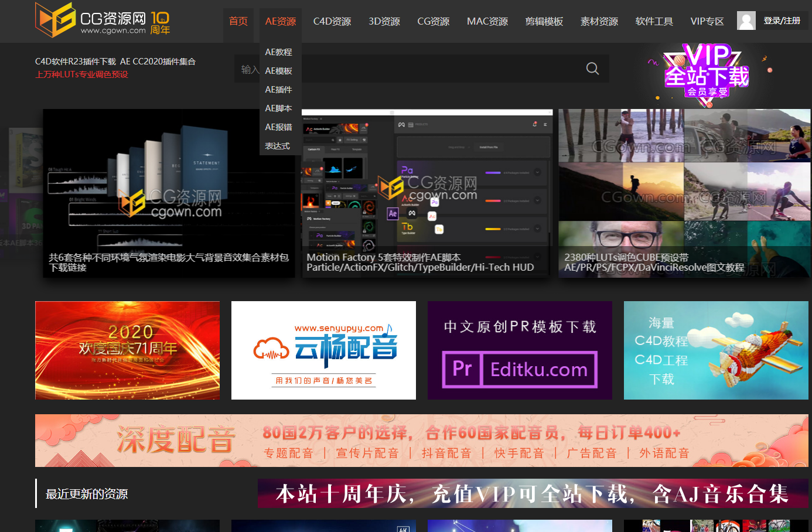Viewport: 812px width, 532px height.
Task: Open the 2380种LUTs调色 slide
Action: click(x=684, y=193)
